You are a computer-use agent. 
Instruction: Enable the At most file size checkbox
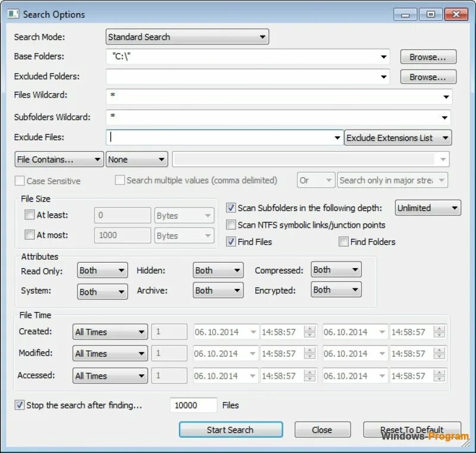click(x=29, y=235)
